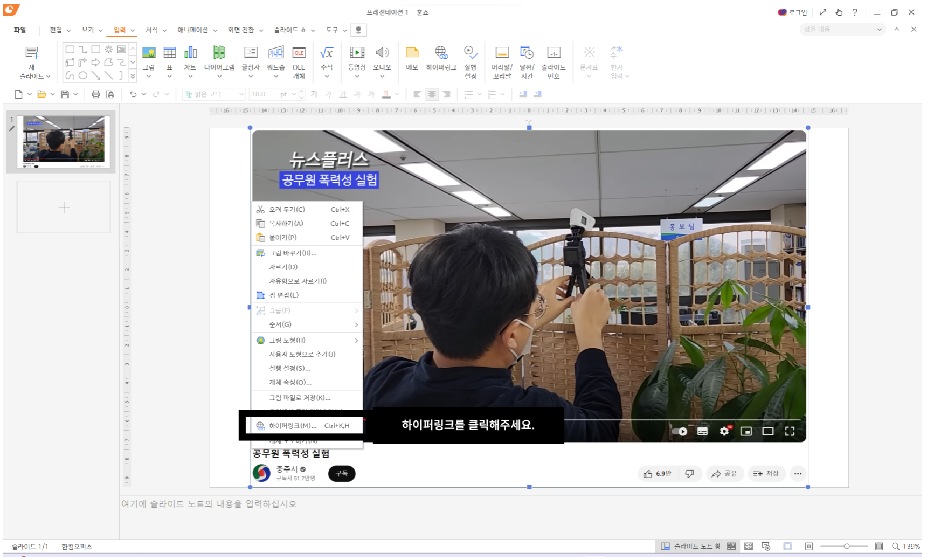Screen dimensions: 927x560
Task: Open the 동영상 video dropdown arrow
Action: point(356,77)
